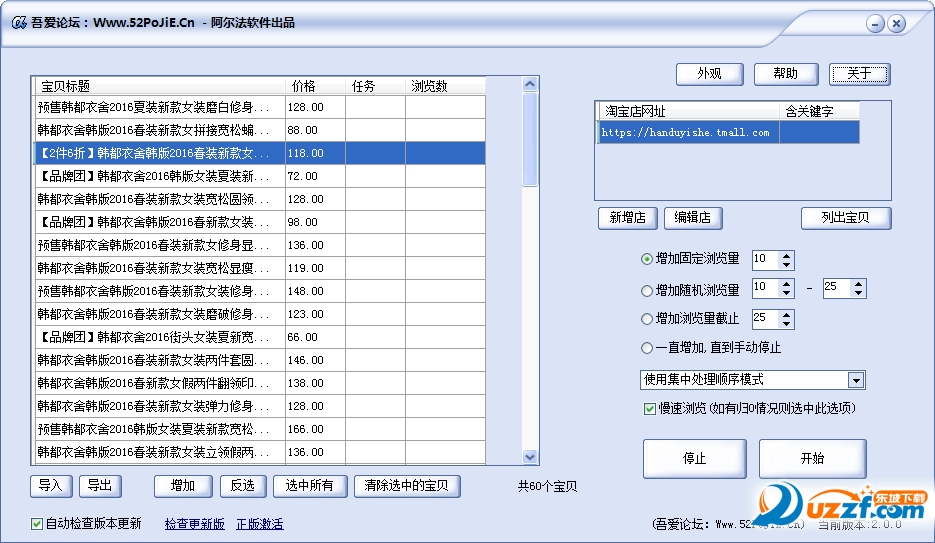The width and height of the screenshot is (935, 543).
Task: Click the 检查更新版 link
Action: coord(194,525)
